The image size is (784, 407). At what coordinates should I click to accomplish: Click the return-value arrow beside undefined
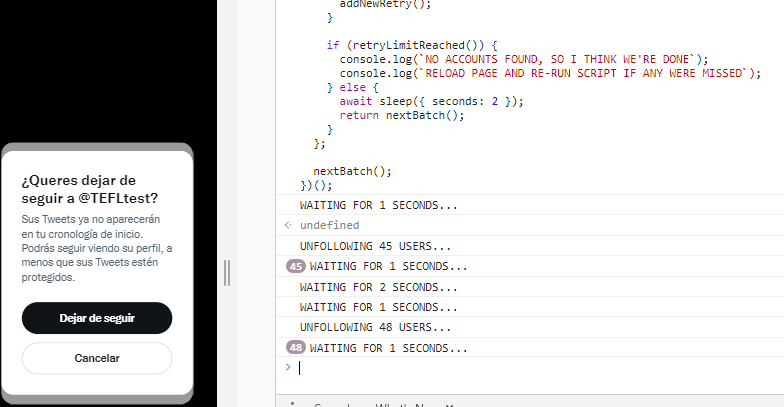coord(288,226)
